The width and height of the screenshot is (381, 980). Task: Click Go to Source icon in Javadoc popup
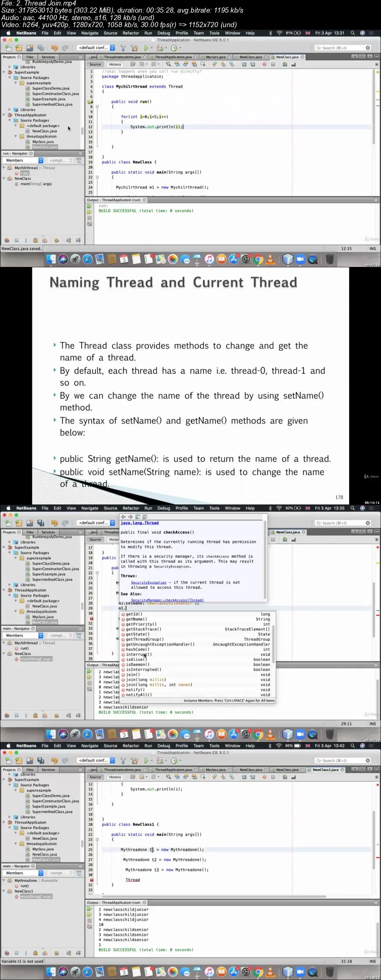145,517
